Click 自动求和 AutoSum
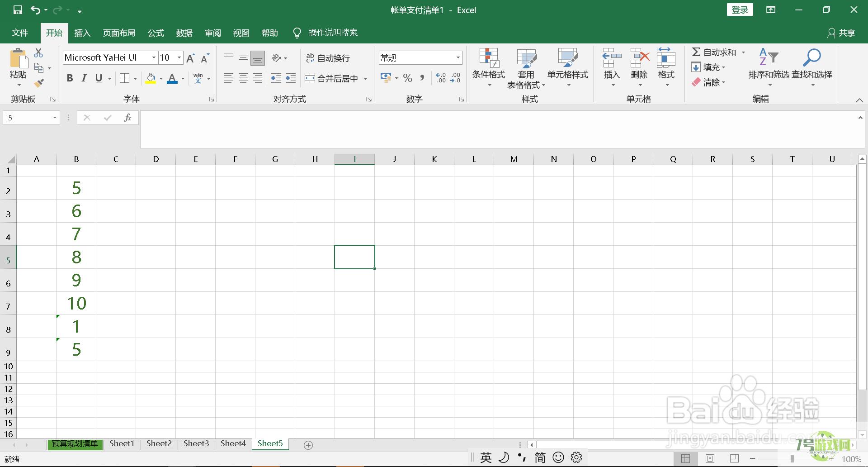The height and width of the screenshot is (467, 868). tap(714, 52)
